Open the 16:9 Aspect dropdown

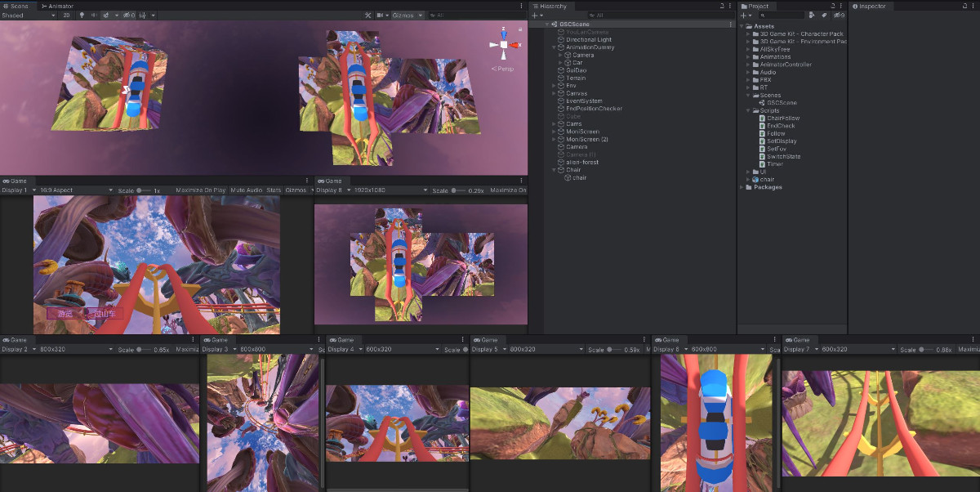coord(73,190)
